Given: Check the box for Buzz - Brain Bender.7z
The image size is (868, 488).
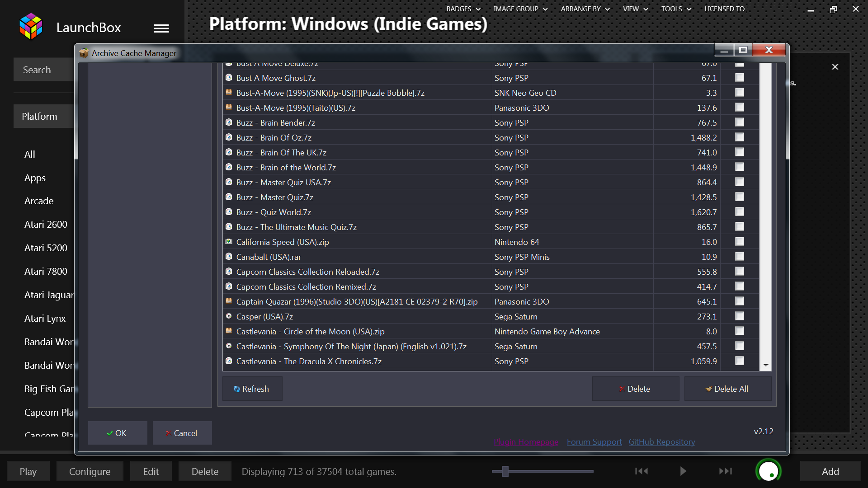Looking at the screenshot, I should click(x=740, y=122).
